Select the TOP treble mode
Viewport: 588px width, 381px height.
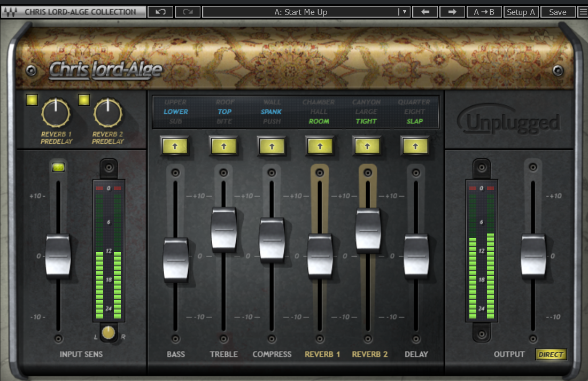click(x=225, y=112)
